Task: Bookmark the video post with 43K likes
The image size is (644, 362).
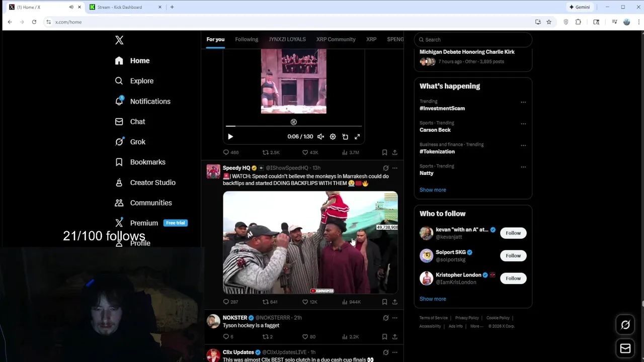Action: point(384,152)
